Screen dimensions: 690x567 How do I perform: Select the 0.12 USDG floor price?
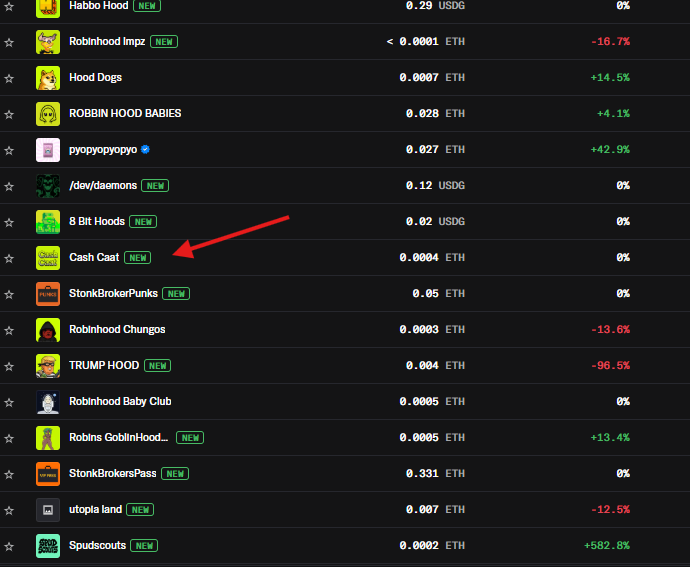point(435,186)
